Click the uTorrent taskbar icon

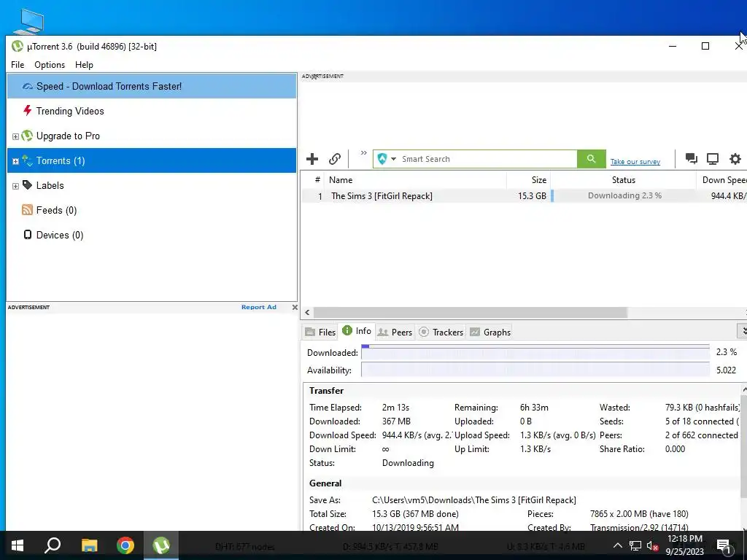coord(161,545)
